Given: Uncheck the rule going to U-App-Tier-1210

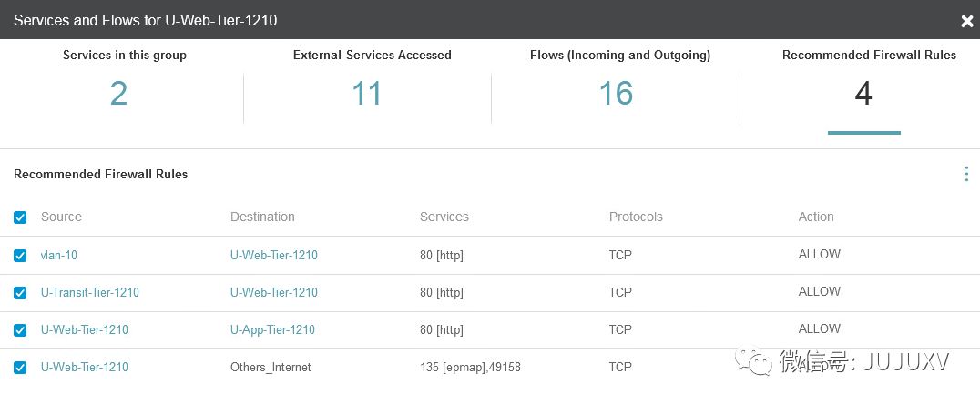Looking at the screenshot, I should coord(20,330).
